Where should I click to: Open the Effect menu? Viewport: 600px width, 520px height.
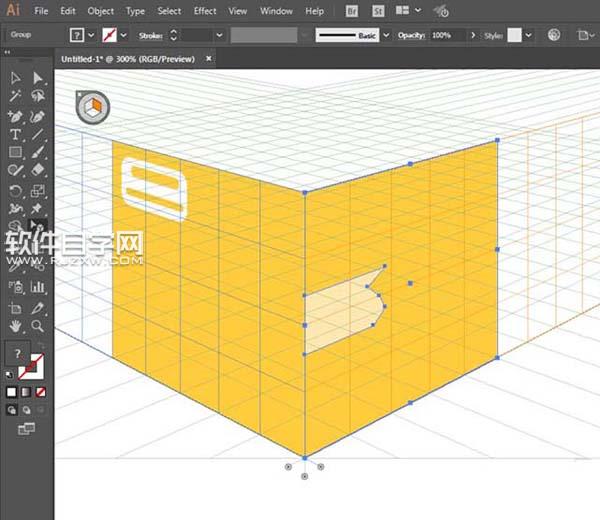[205, 11]
